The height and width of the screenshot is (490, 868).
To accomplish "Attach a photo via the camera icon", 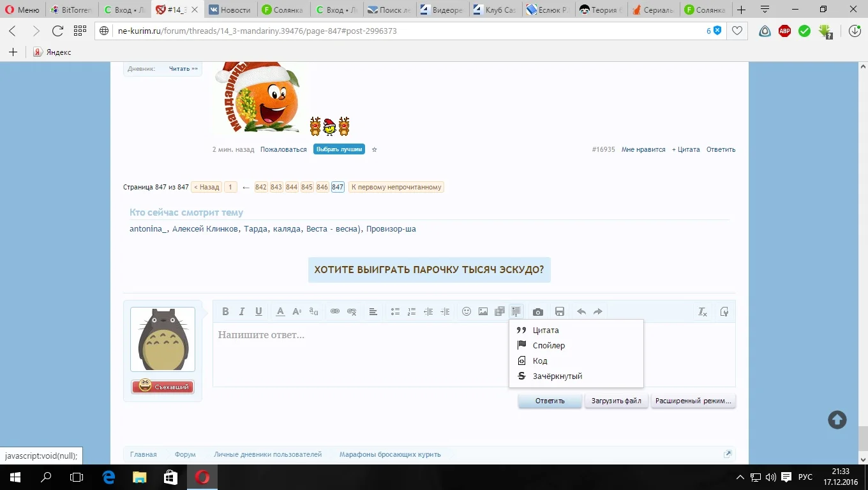I will pos(537,311).
